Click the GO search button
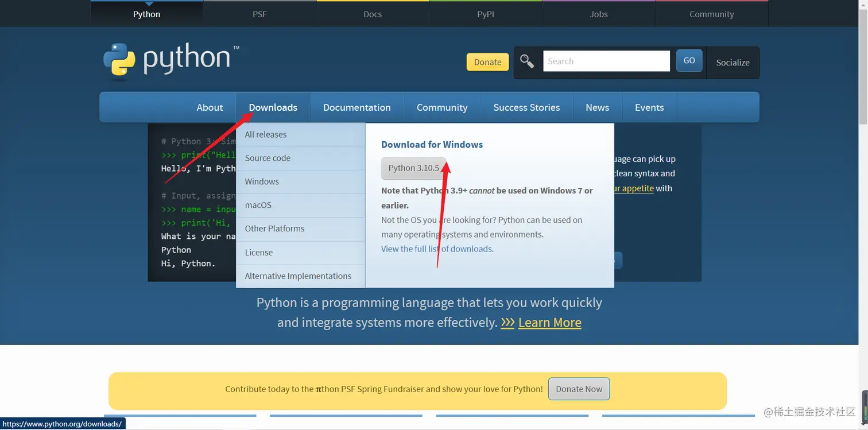 (x=689, y=60)
